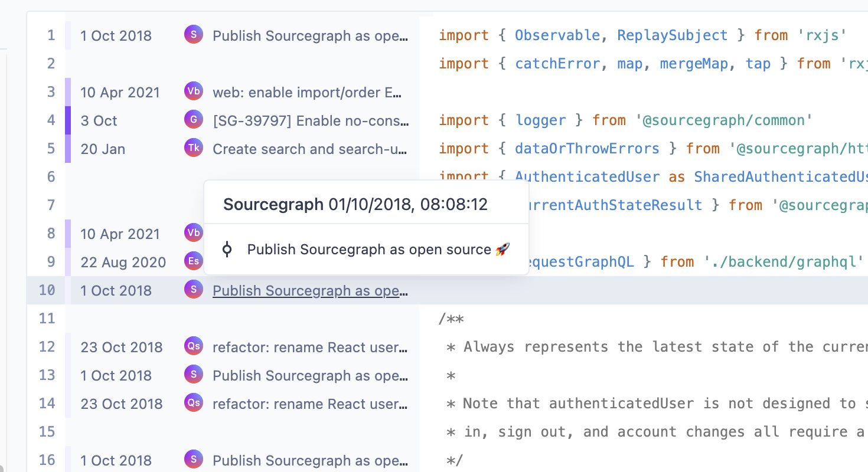Select line number 15
This screenshot has width=868, height=472.
(x=47, y=432)
